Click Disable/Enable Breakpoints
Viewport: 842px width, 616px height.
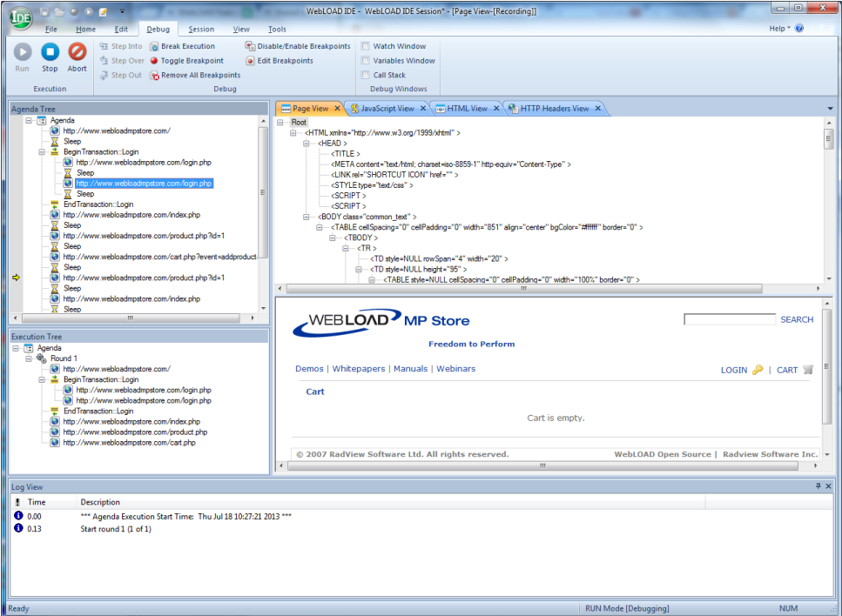coord(303,46)
